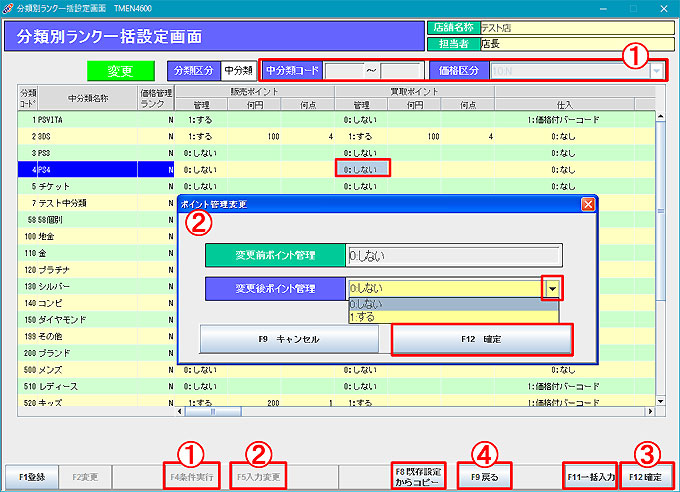This screenshot has height=492, width=680.
Task: Click the 買取ポイント 管理 cell for PS4
Action: [361, 169]
